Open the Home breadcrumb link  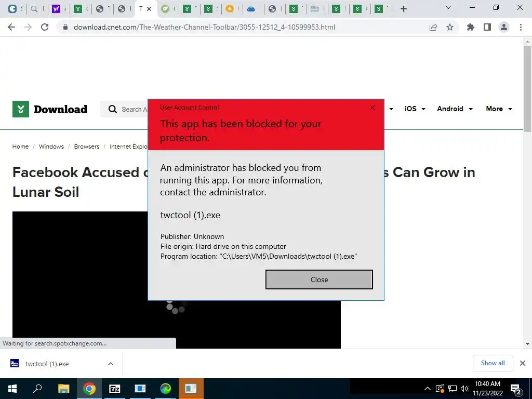(x=20, y=147)
